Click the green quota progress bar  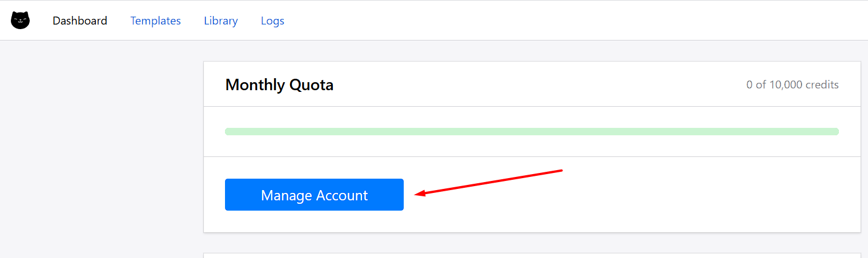point(532,131)
